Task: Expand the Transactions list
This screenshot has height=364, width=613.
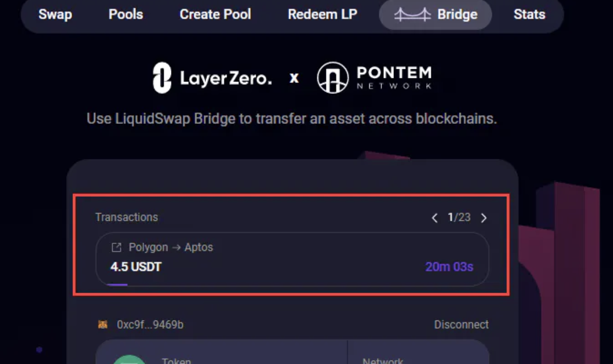Action: tap(127, 217)
